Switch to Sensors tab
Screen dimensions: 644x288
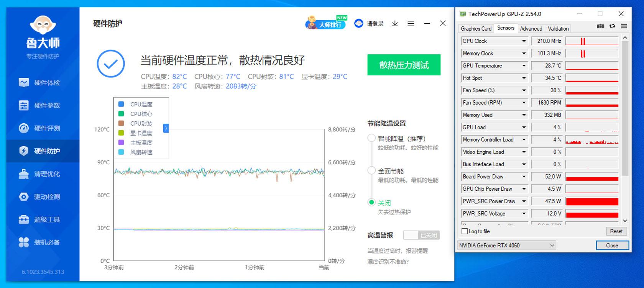pyautogui.click(x=506, y=28)
